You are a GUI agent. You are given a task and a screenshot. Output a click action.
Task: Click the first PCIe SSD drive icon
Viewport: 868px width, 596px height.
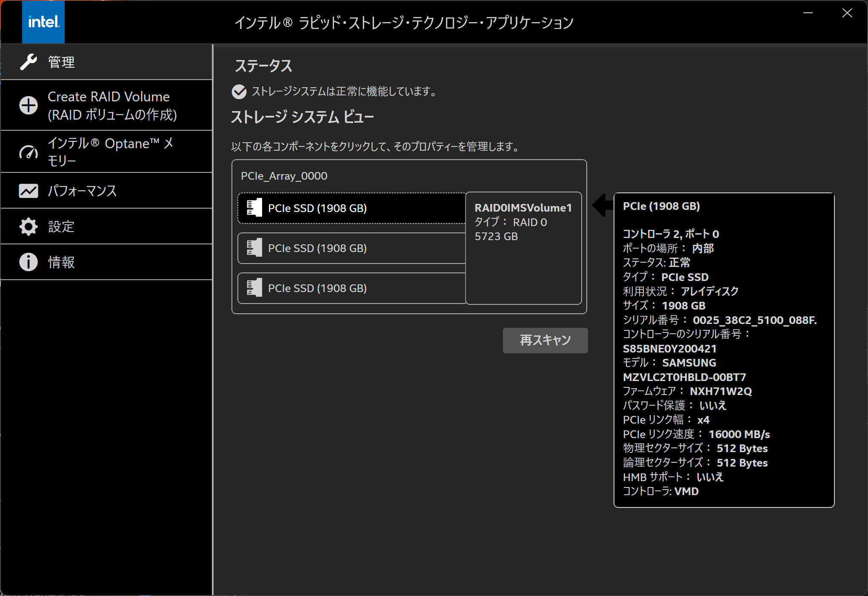pyautogui.click(x=254, y=208)
